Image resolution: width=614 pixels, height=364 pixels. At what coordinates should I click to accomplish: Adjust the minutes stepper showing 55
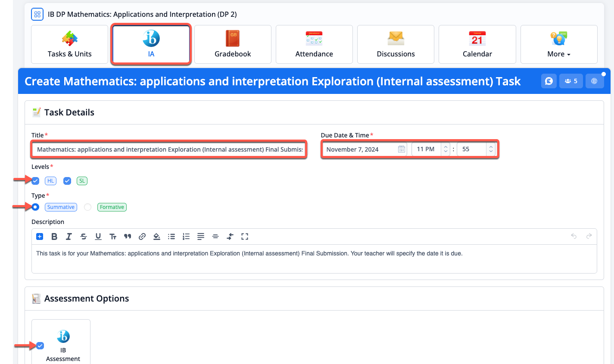pos(491,149)
